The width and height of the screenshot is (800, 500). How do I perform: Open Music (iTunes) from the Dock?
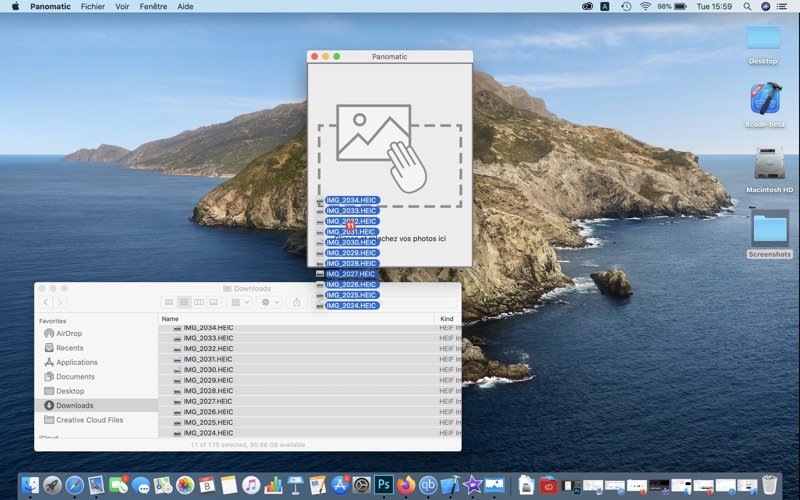pos(251,485)
